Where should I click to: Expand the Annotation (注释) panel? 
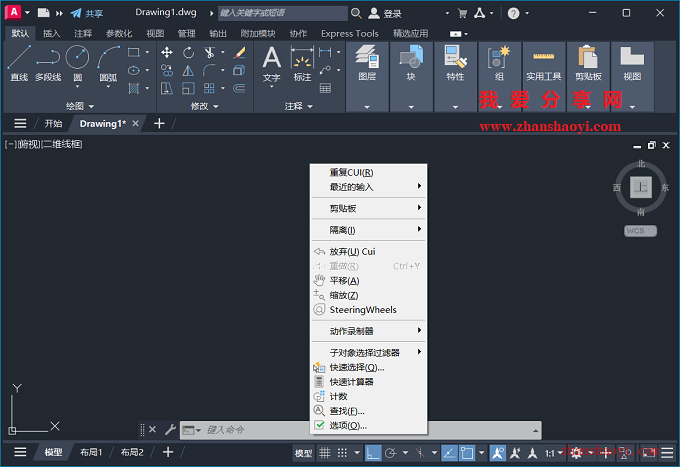(298, 106)
